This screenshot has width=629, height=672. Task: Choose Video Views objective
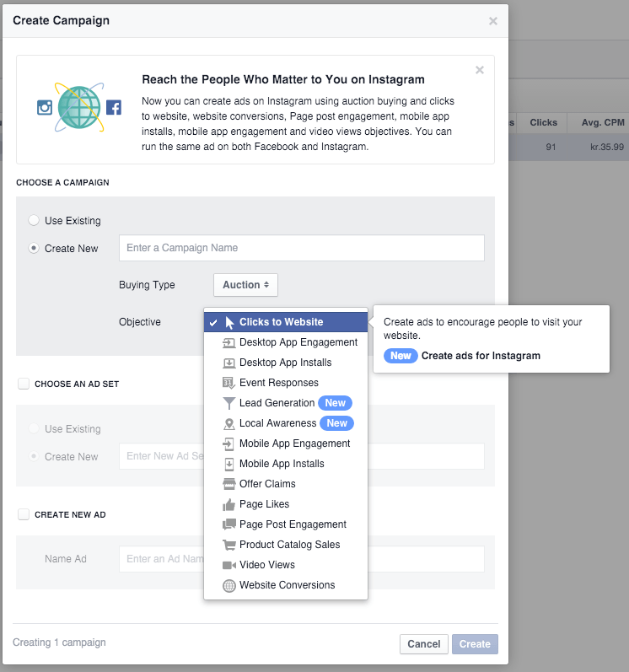(286, 565)
